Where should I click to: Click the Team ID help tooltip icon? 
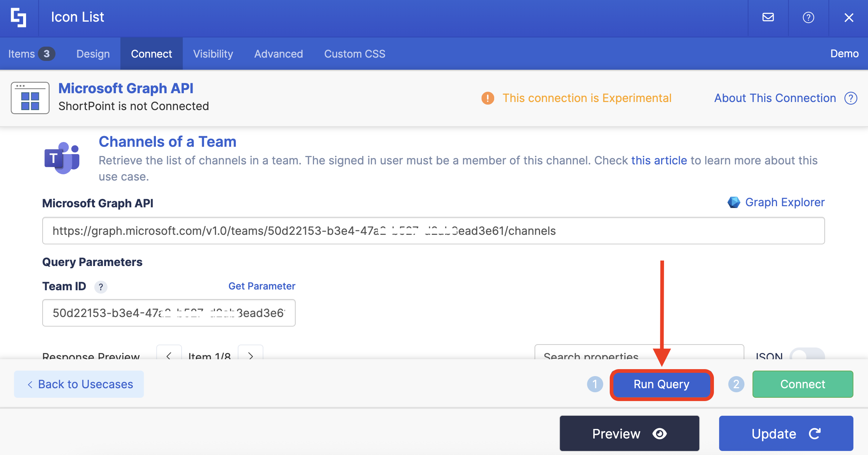pyautogui.click(x=101, y=287)
